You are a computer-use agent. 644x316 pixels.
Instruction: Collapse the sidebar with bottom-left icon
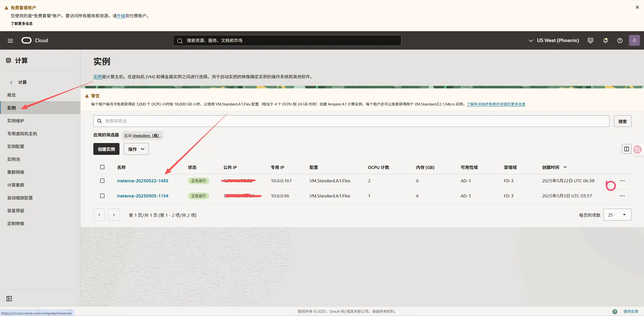coord(9,299)
